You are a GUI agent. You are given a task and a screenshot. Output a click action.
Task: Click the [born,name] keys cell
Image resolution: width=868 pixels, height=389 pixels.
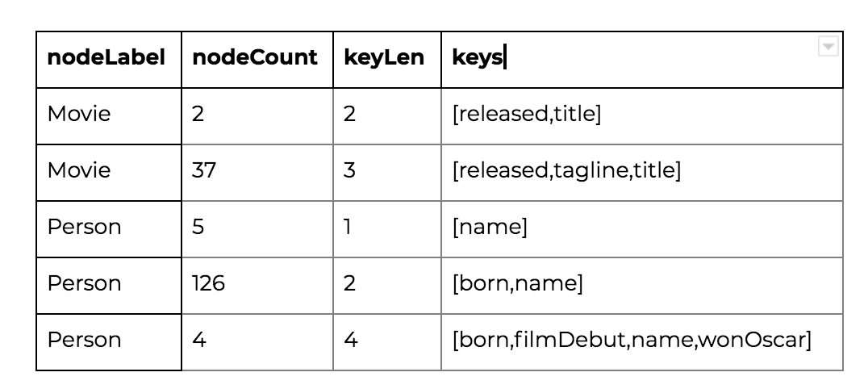(642, 286)
